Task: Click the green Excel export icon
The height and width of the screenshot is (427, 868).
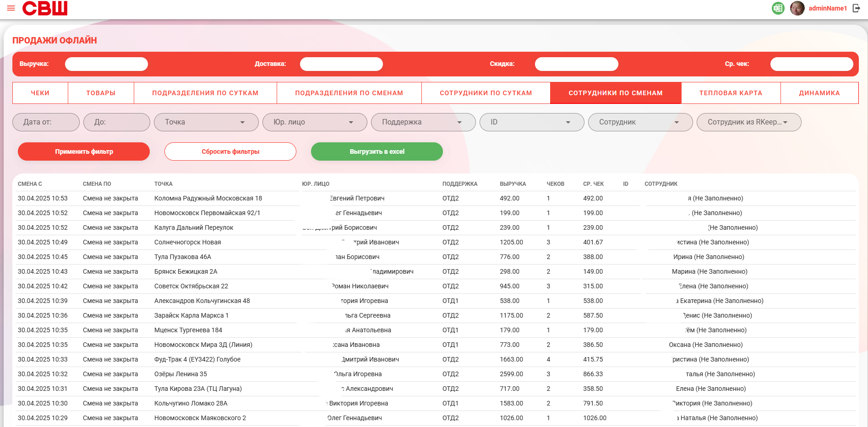Action: tap(778, 8)
